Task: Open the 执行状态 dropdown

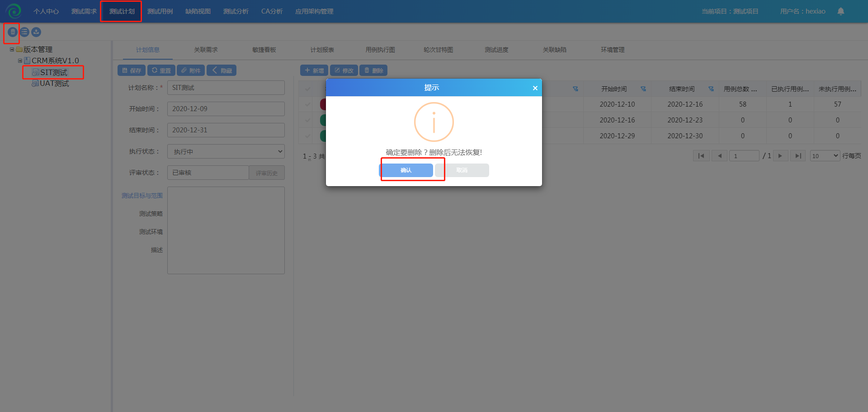Action: click(x=226, y=151)
